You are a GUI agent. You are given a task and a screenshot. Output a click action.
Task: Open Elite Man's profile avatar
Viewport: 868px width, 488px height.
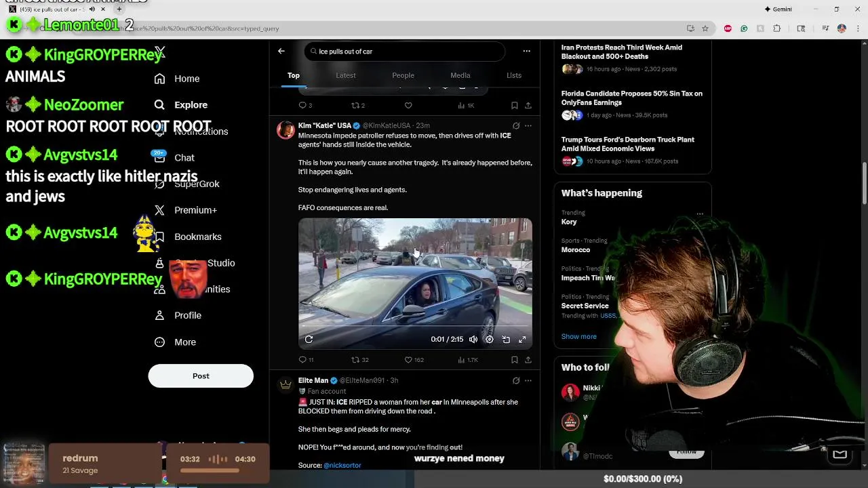(x=285, y=385)
